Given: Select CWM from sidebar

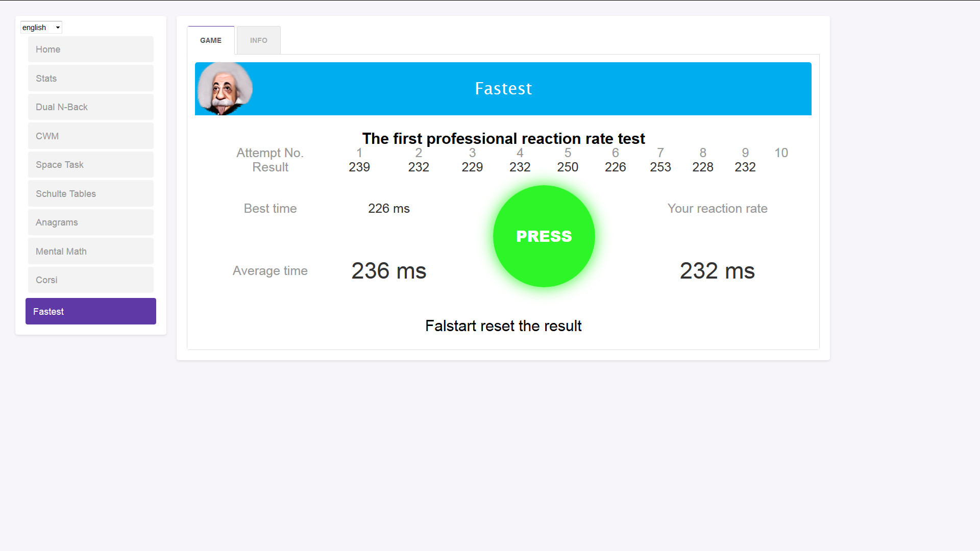Looking at the screenshot, I should click(x=90, y=136).
